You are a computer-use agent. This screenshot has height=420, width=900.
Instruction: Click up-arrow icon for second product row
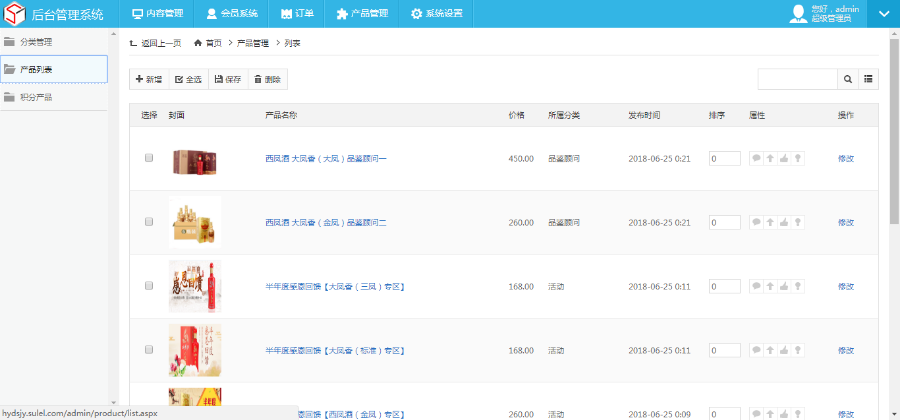click(770, 222)
